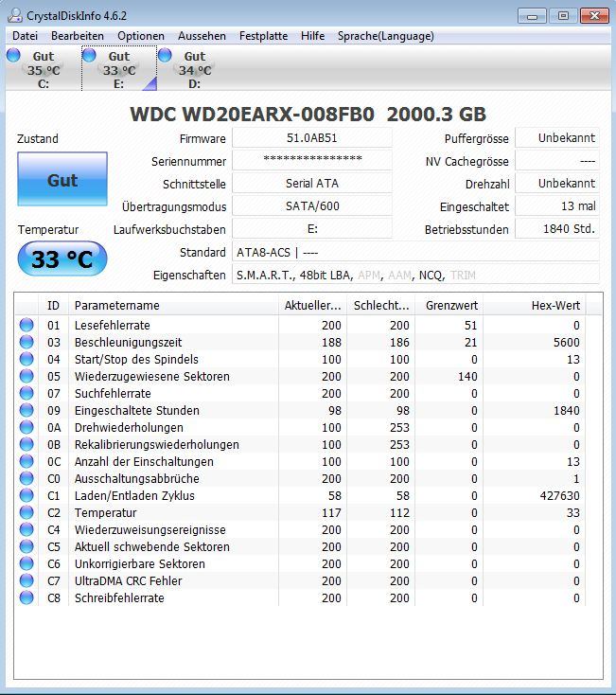Click the Laufwerksbuchstaben field E:
Screen dimensions: 616x695
[312, 229]
